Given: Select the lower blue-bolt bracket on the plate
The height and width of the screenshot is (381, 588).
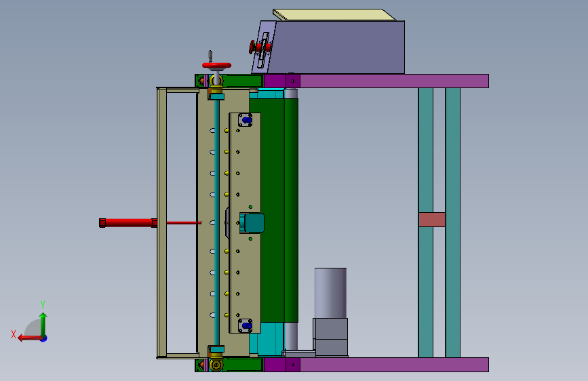Looking at the screenshot, I should [246, 325].
